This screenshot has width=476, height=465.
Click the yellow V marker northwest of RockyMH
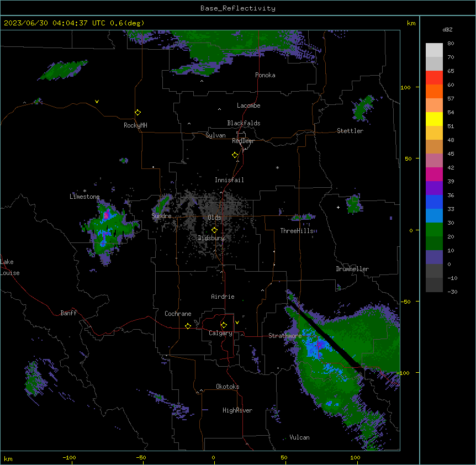pyautogui.click(x=97, y=102)
